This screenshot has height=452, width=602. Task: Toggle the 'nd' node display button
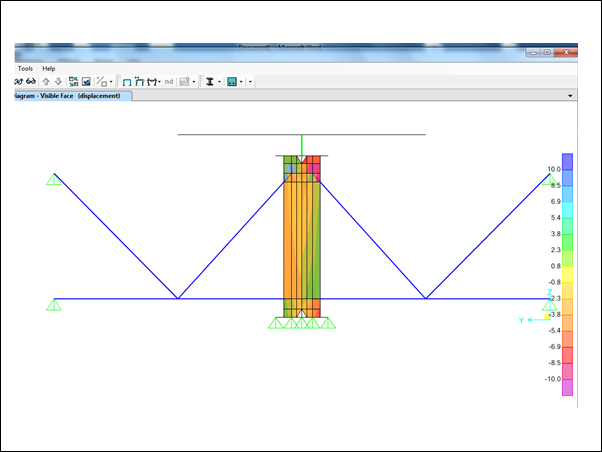click(168, 81)
